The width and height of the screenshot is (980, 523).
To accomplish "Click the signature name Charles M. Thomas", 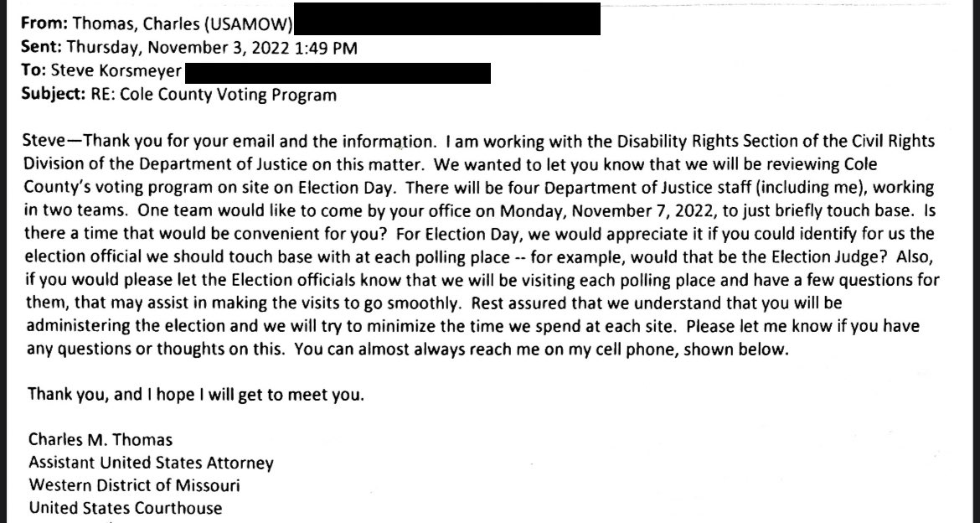I will point(101,440).
